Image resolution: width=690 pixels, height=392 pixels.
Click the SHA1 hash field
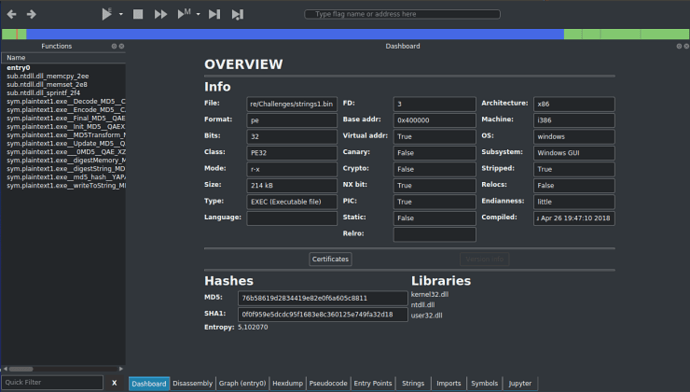[323, 315]
